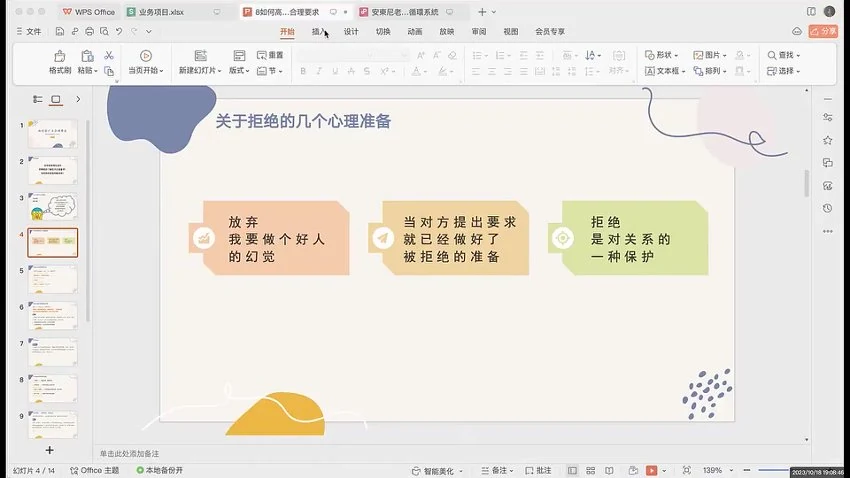Select slide 3 thumbnail
This screenshot has height=478, width=850.
53,206
